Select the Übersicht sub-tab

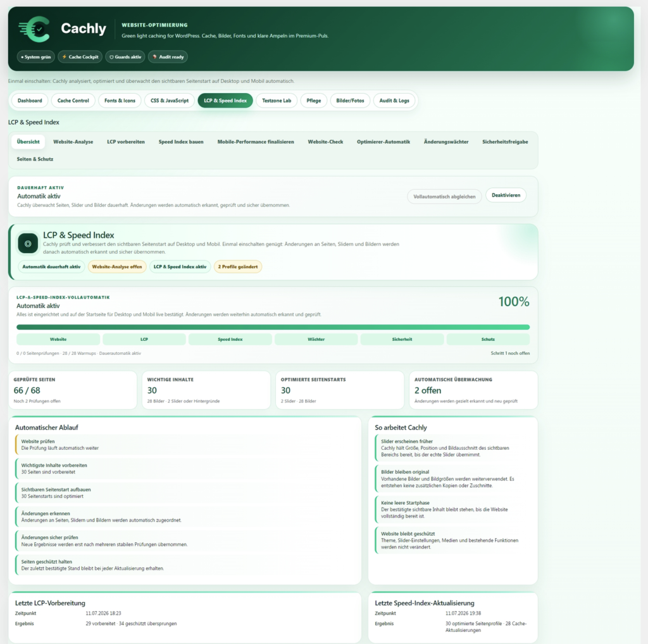[28, 142]
